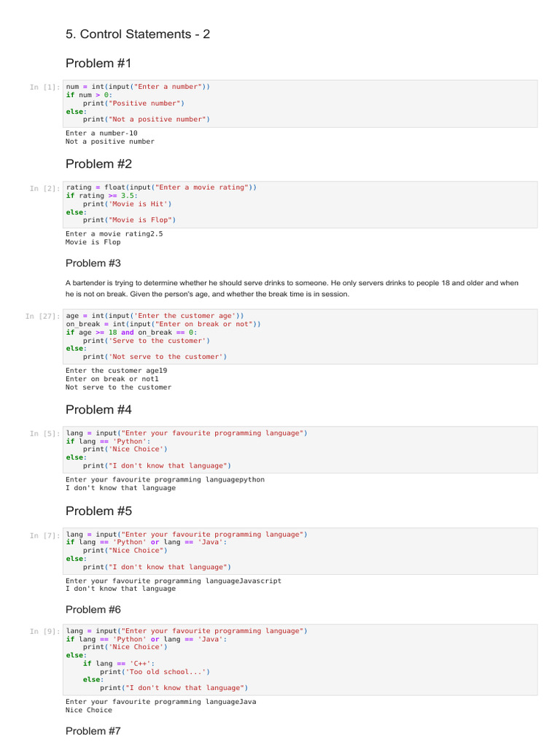Click output ending with 'languageJava'
Image resolution: width=560 pixels, height=747 pixels.
point(161,702)
